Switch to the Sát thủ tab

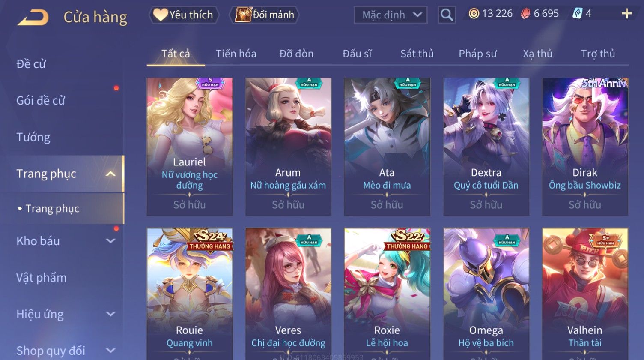(417, 54)
